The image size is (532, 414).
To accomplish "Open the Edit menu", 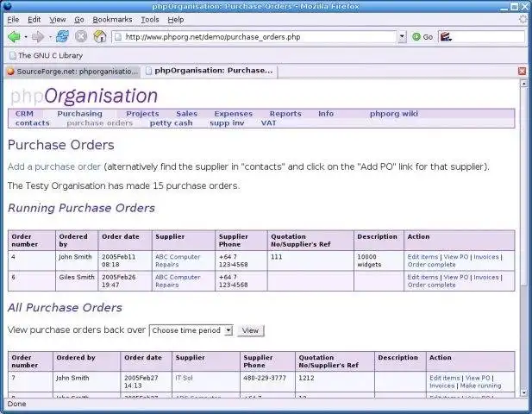I will pos(34,20).
